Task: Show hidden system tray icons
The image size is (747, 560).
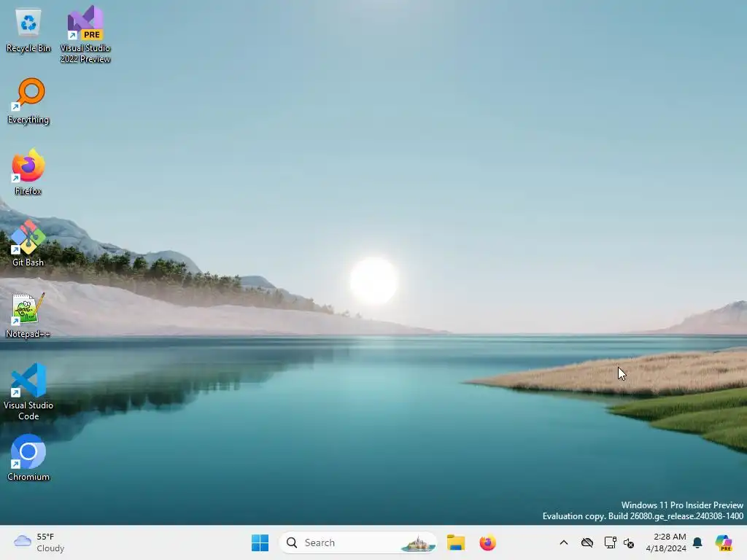Action: tap(564, 542)
